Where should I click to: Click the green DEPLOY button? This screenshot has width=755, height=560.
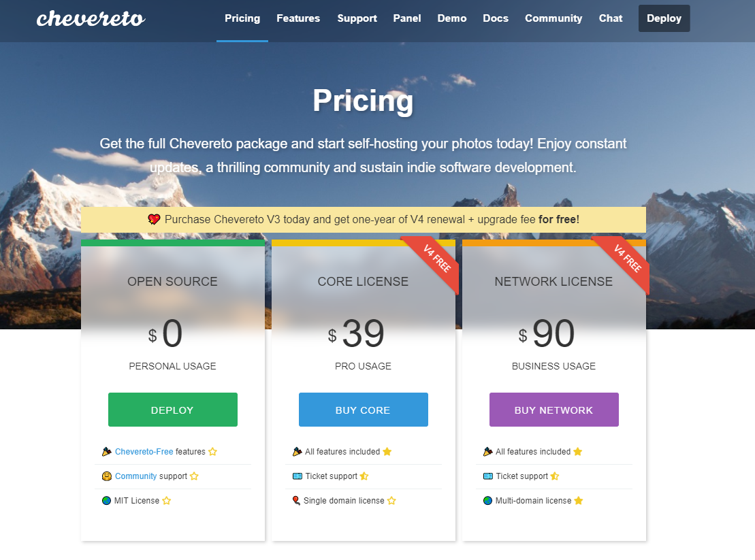click(173, 410)
